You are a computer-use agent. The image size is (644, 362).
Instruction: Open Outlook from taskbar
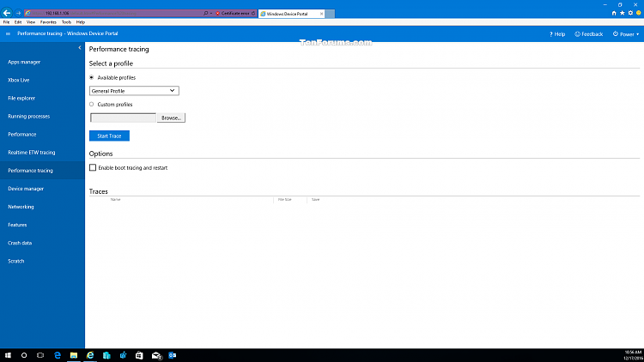point(172,355)
